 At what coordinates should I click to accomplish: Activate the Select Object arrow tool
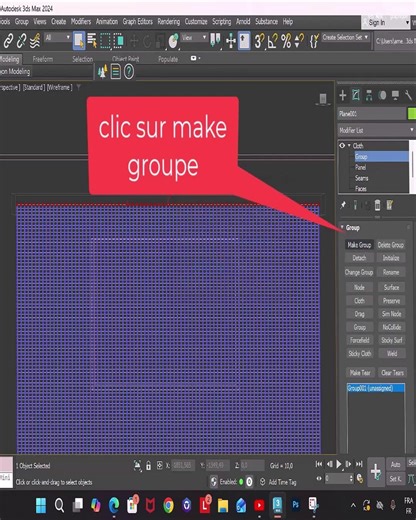pos(79,41)
